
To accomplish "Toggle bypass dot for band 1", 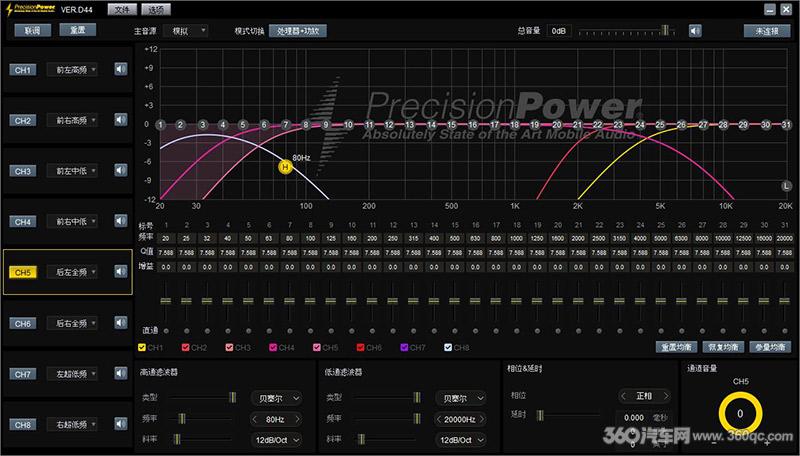I will pyautogui.click(x=166, y=331).
